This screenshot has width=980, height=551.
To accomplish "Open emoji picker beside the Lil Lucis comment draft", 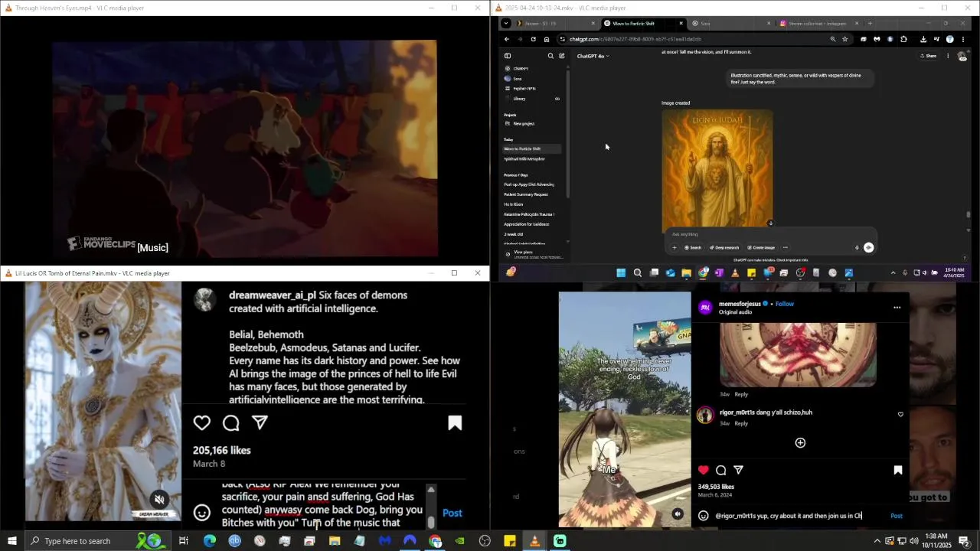I will point(201,513).
